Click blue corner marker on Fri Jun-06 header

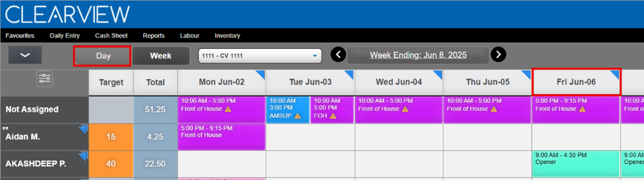[615, 74]
